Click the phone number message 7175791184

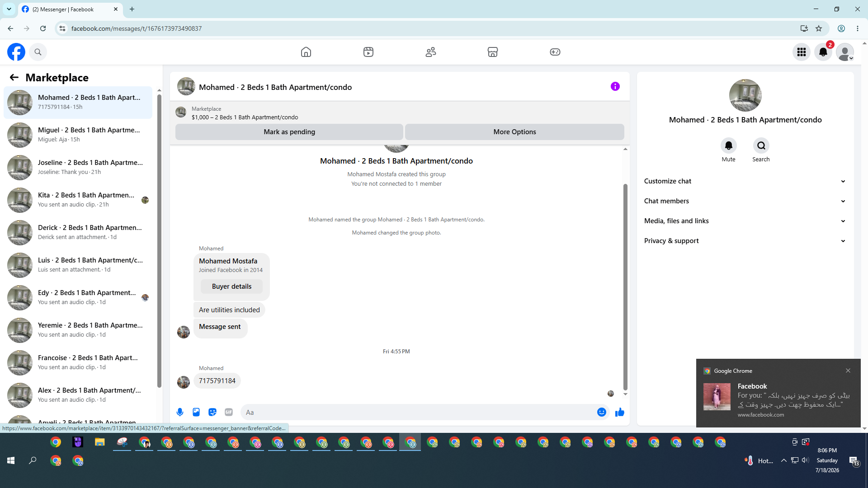[217, 381]
